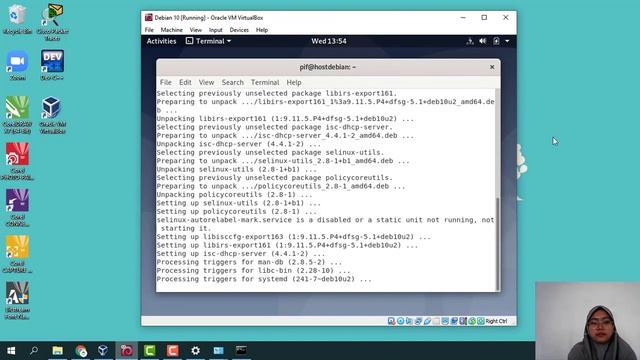The width and height of the screenshot is (640, 360).
Task: Click the 'Setting up isc-dhcp-server (4.4.1-2)' line
Action: [240, 254]
